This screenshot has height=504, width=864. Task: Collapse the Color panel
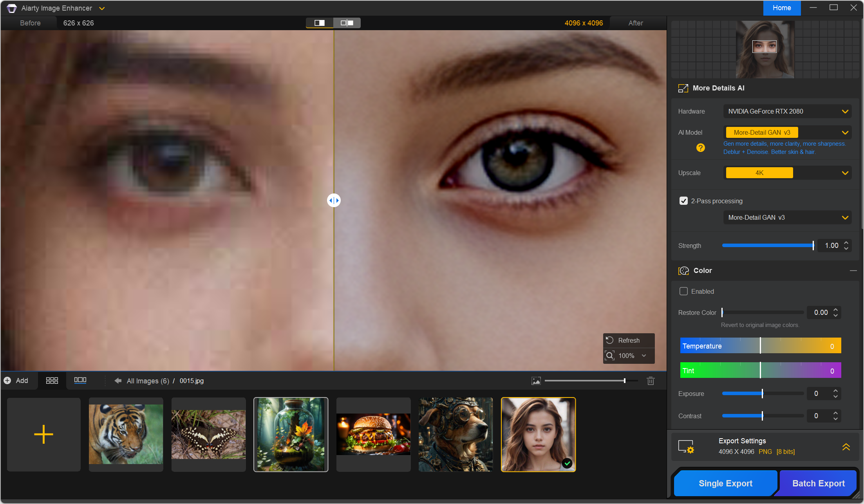[853, 271]
